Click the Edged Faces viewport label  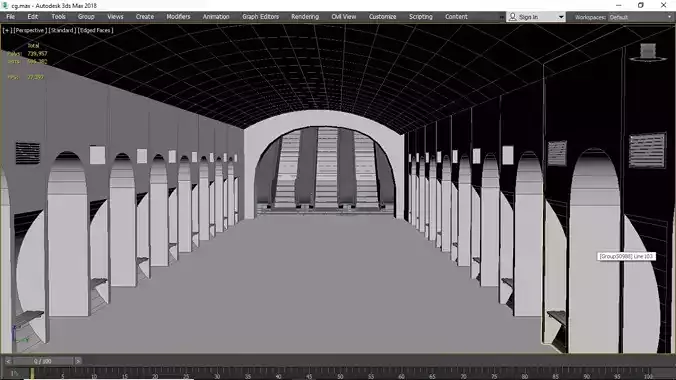coord(95,30)
